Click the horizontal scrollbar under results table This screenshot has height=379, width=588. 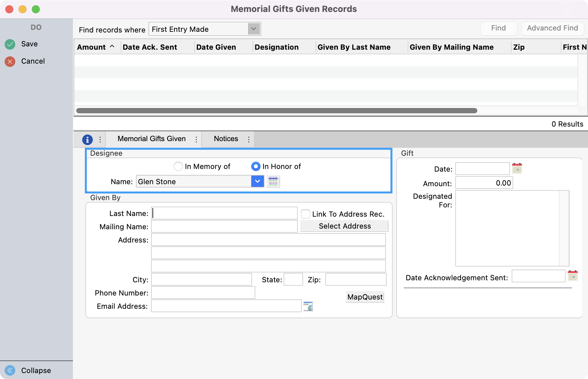point(276,111)
